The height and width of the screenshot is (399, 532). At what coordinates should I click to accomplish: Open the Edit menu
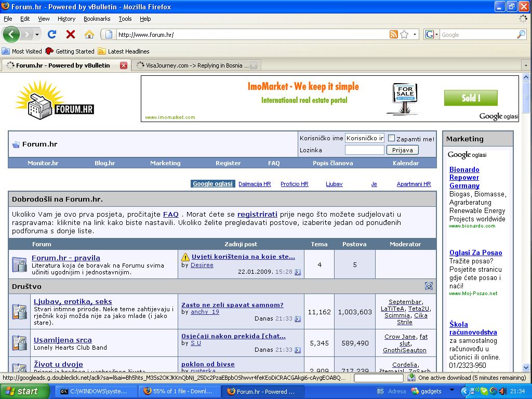click(25, 19)
